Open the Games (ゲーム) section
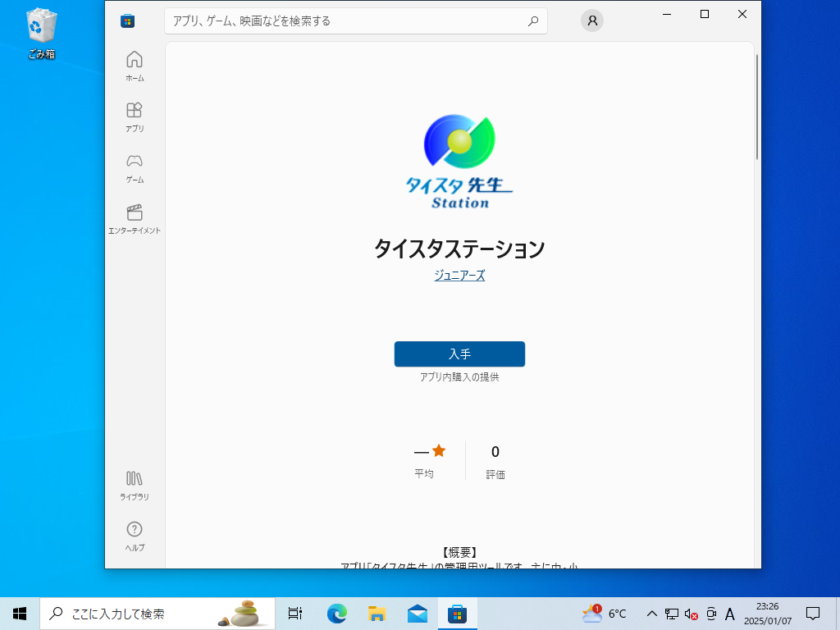Image resolution: width=840 pixels, height=630 pixels. (x=135, y=167)
